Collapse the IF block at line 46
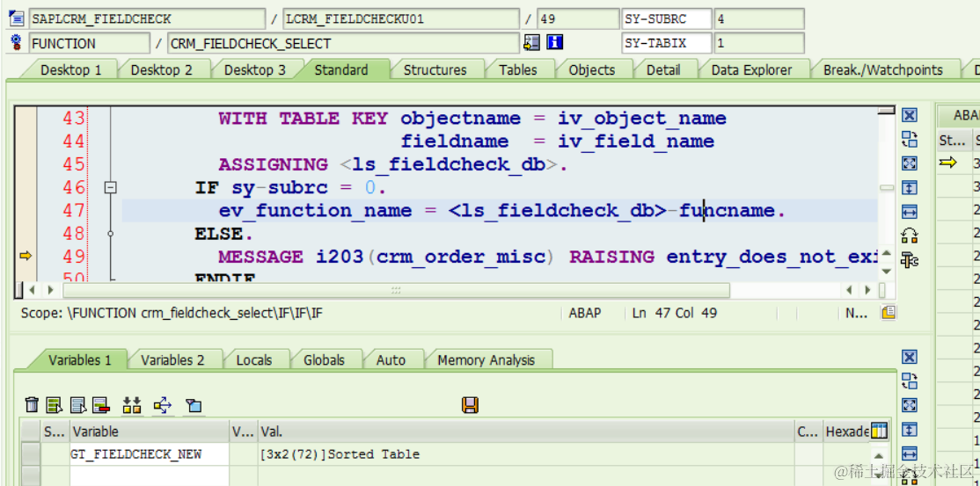This screenshot has width=980, height=486. click(111, 187)
